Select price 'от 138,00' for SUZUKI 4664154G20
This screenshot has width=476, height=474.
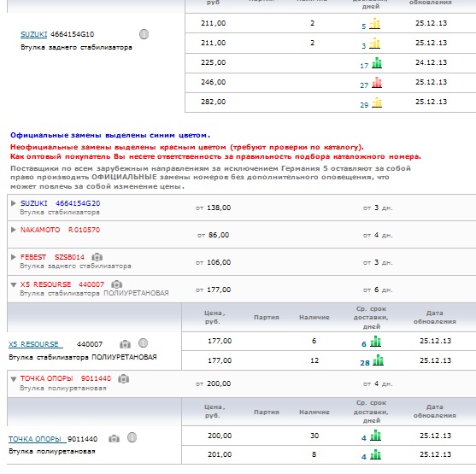[x=213, y=208]
